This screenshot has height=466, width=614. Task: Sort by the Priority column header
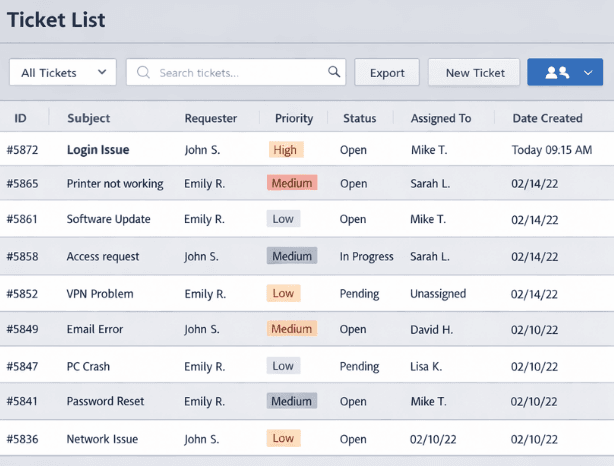coord(294,118)
